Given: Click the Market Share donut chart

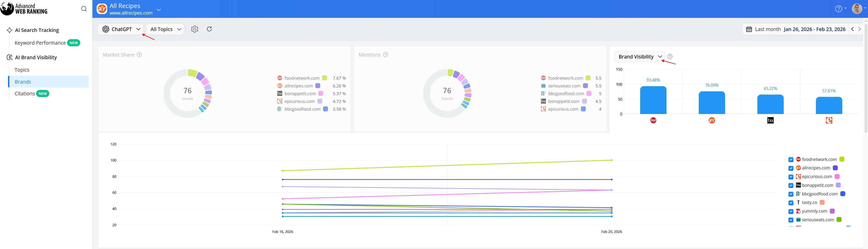Looking at the screenshot, I should coord(188,93).
